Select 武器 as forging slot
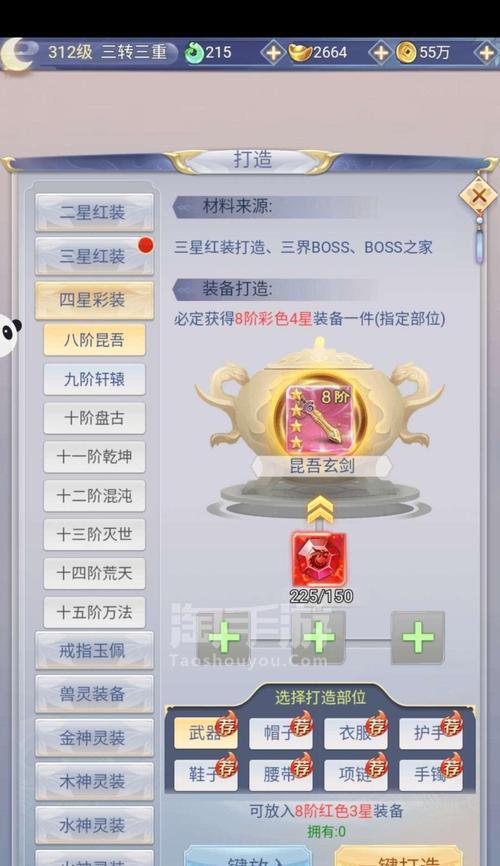This screenshot has width=500, height=866. (x=206, y=733)
